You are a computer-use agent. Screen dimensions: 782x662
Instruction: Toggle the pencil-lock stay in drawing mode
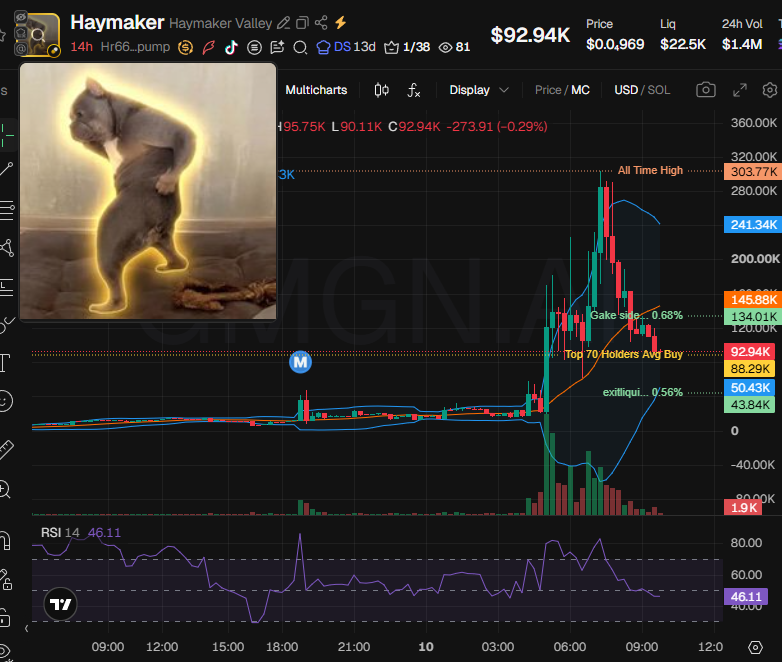click(x=6, y=580)
